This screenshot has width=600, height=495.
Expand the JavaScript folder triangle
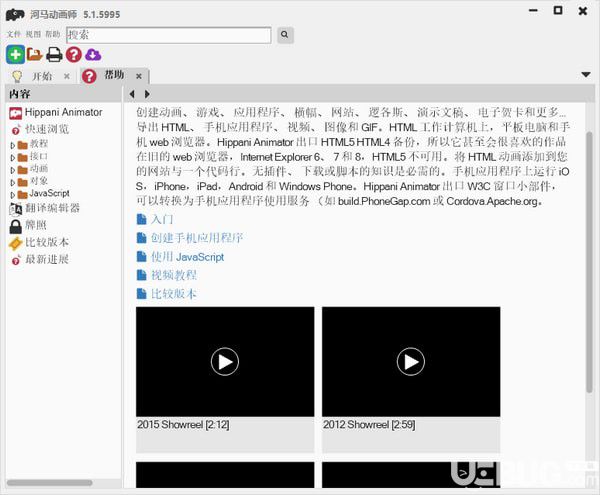13,195
